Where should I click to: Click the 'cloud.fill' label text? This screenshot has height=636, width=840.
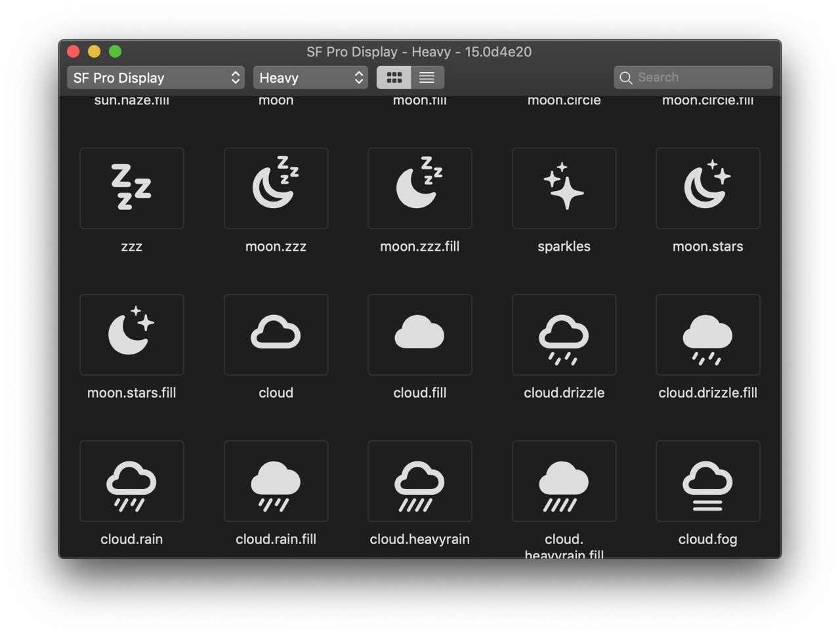tap(420, 393)
